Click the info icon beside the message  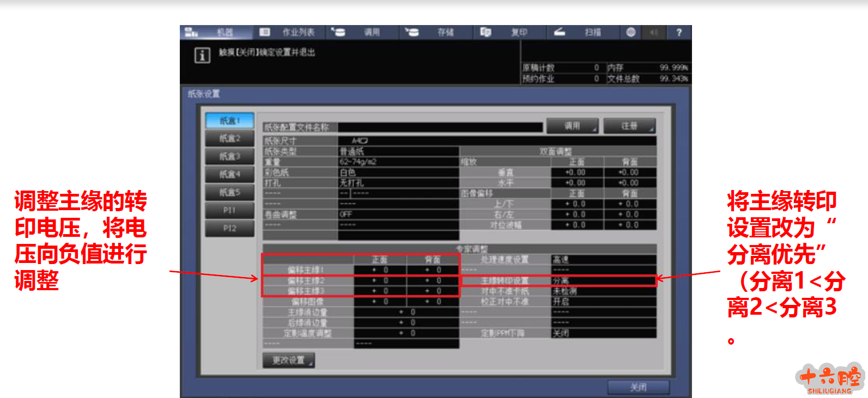point(202,55)
